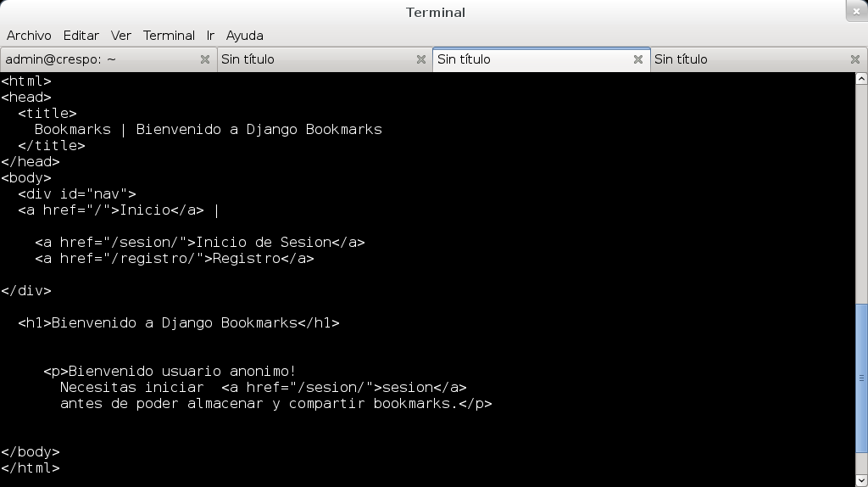Expand the Ver menu
Image resolution: width=868 pixels, height=487 pixels.
click(121, 36)
